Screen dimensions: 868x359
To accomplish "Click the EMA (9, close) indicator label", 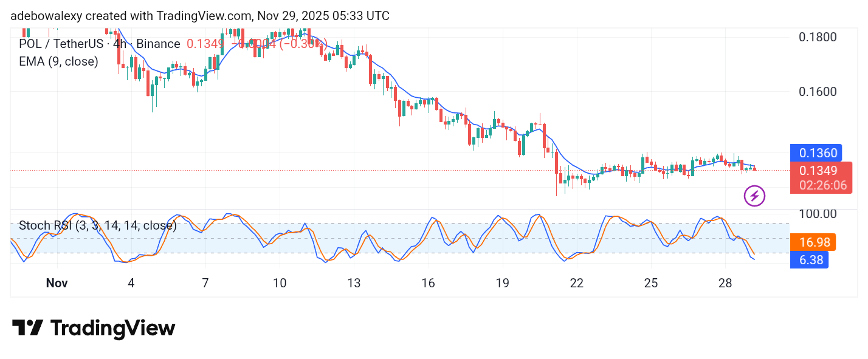I will pyautogui.click(x=58, y=61).
